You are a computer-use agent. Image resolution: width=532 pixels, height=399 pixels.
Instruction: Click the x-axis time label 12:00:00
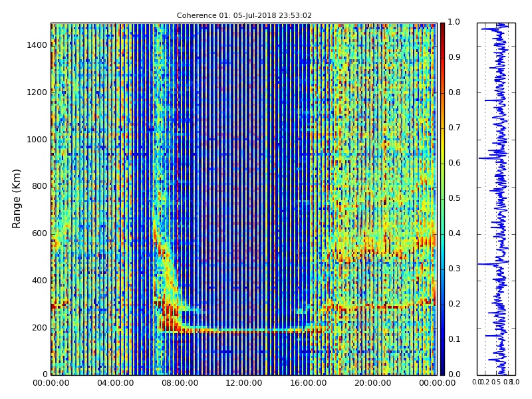[x=244, y=383]
